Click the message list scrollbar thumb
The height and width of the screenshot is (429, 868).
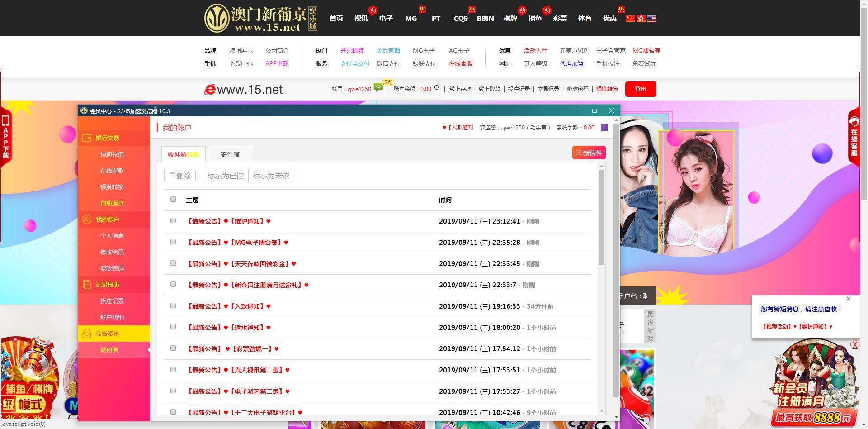[x=601, y=217]
